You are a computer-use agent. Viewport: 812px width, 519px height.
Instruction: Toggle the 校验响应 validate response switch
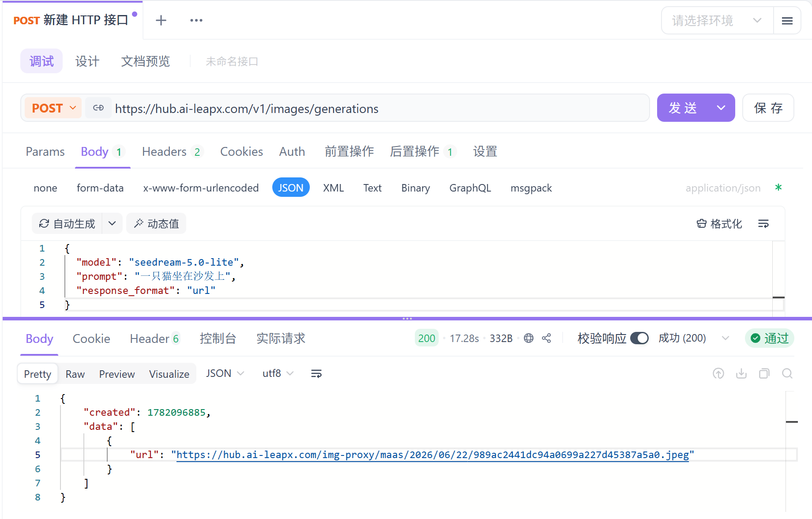pos(639,338)
